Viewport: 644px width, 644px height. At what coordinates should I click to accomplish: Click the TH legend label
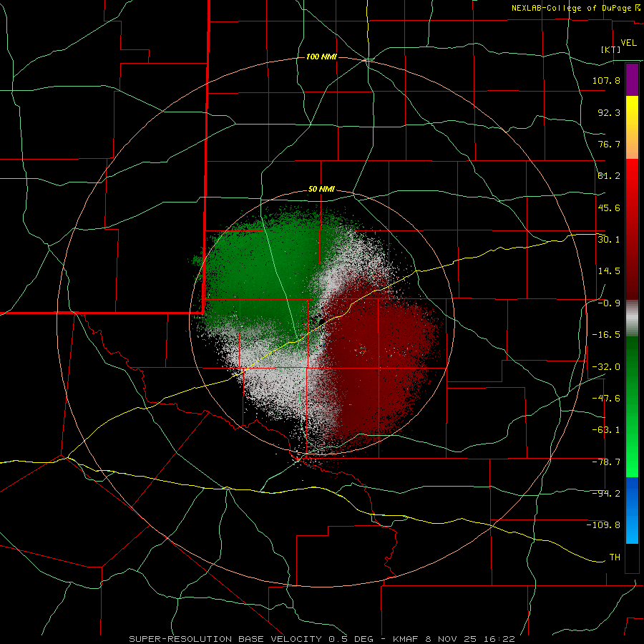pos(615,557)
